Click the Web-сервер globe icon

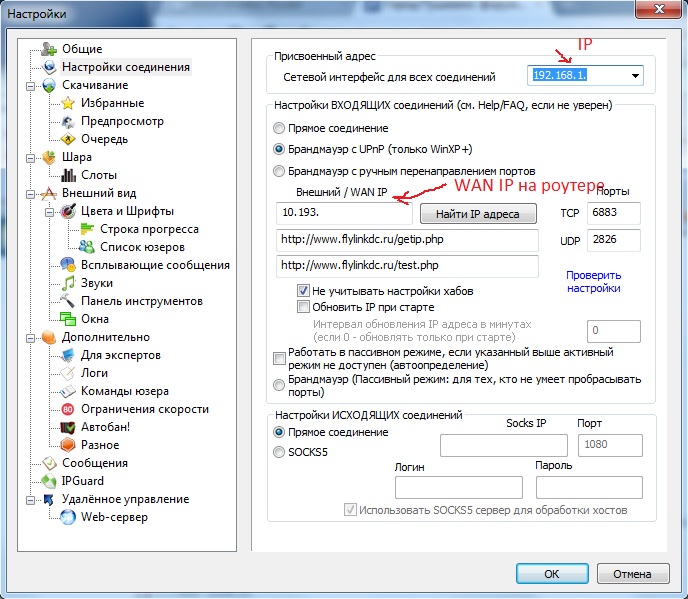[67, 517]
